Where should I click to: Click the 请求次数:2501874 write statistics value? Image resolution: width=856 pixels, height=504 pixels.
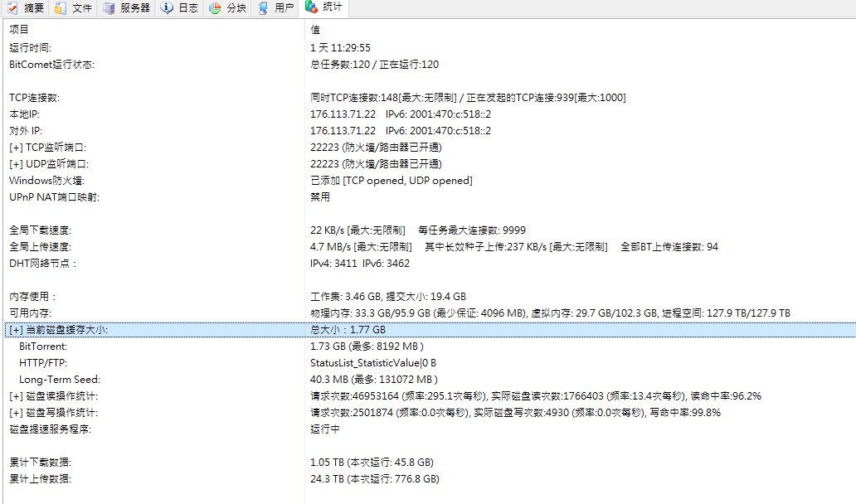tap(515, 412)
